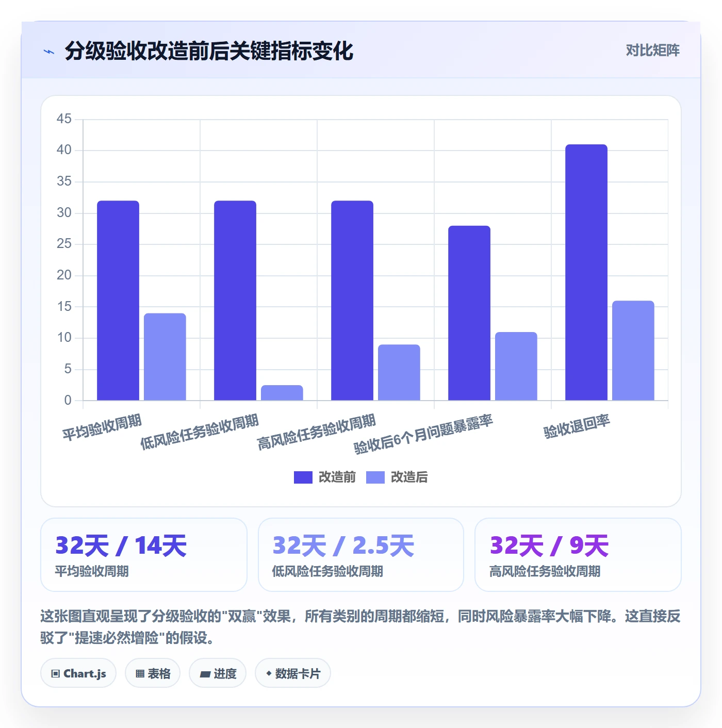Toggle the 改造后 legend item
This screenshot has width=722, height=728.
(x=397, y=477)
